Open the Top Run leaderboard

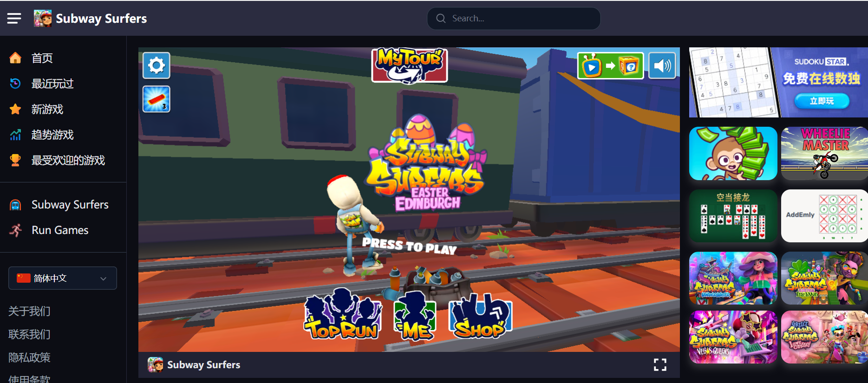[343, 314]
